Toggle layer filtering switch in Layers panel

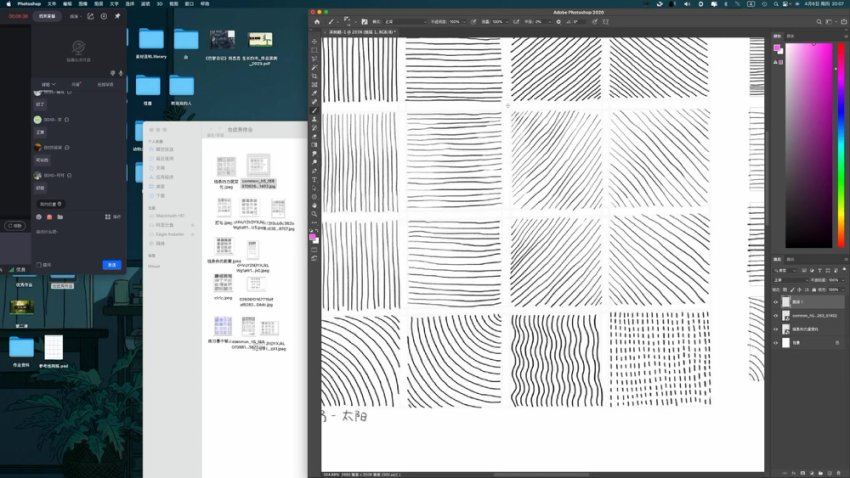(843, 270)
